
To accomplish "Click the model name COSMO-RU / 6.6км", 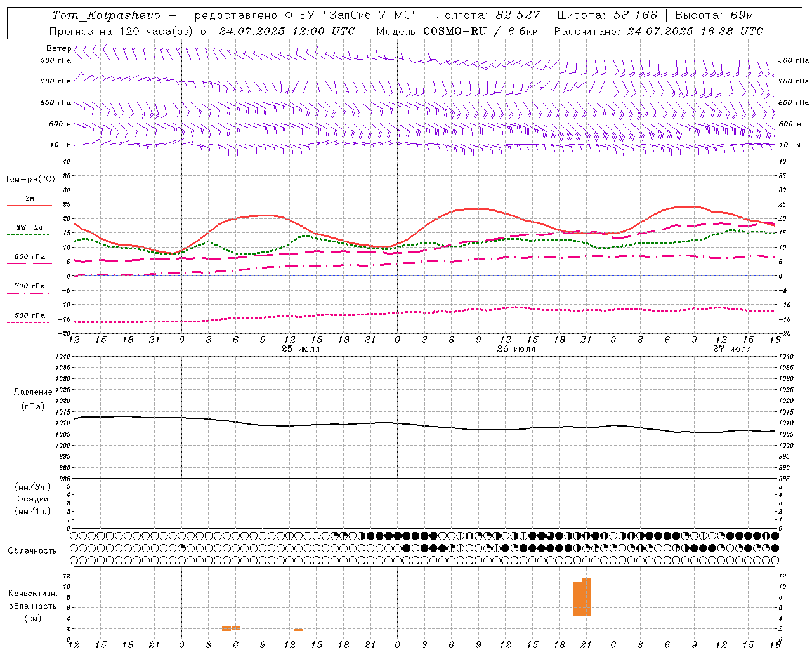I will tap(480, 31).
